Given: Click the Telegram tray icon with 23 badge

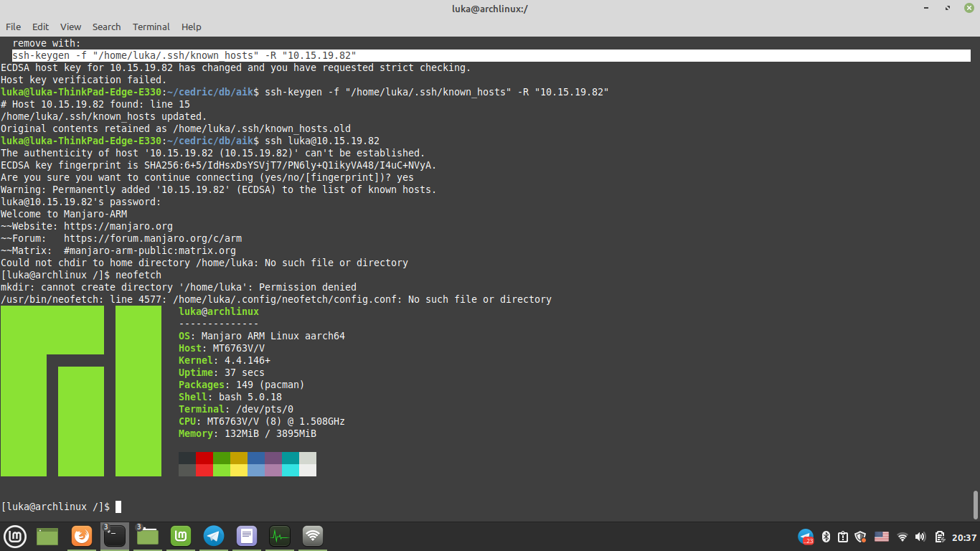Looking at the screenshot, I should click(x=806, y=537).
